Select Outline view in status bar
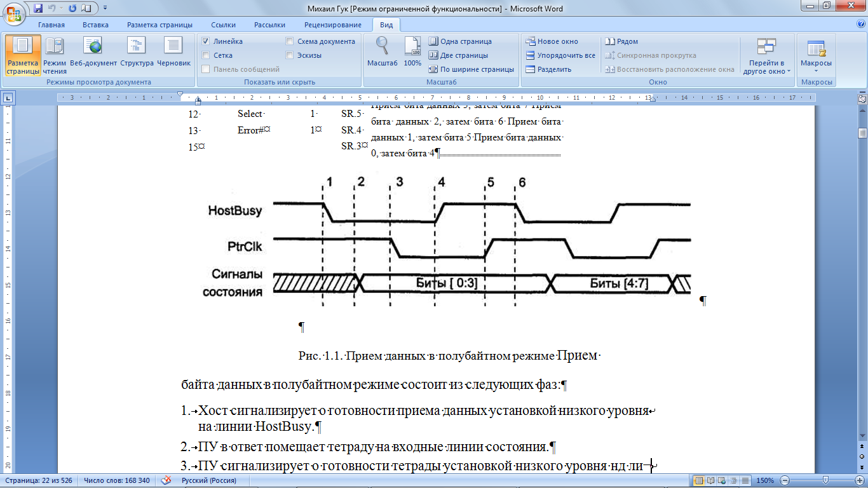868x488 pixels. point(734,480)
